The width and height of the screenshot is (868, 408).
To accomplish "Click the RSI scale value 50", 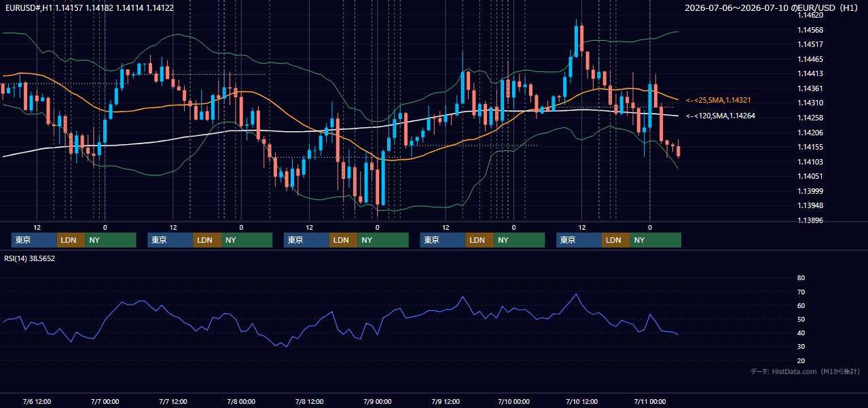I will point(801,319).
